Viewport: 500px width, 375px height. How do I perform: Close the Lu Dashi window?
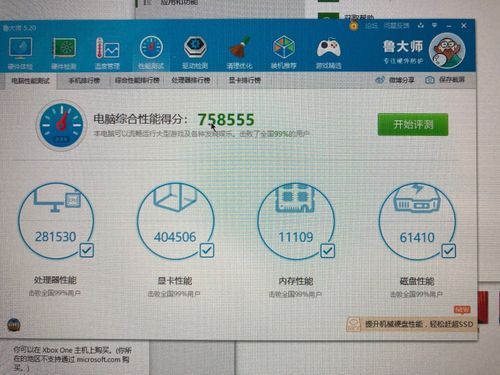click(x=464, y=25)
